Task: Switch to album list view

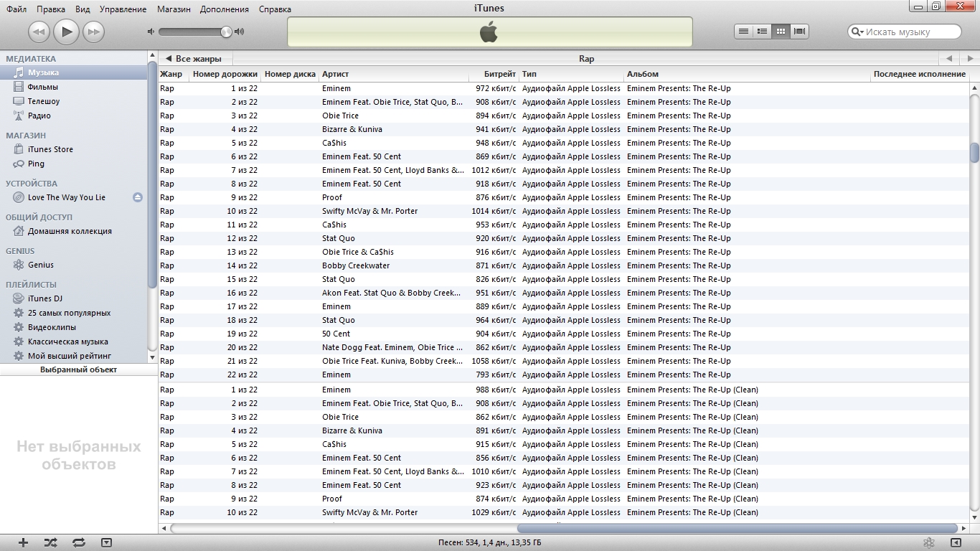Action: pyautogui.click(x=762, y=32)
